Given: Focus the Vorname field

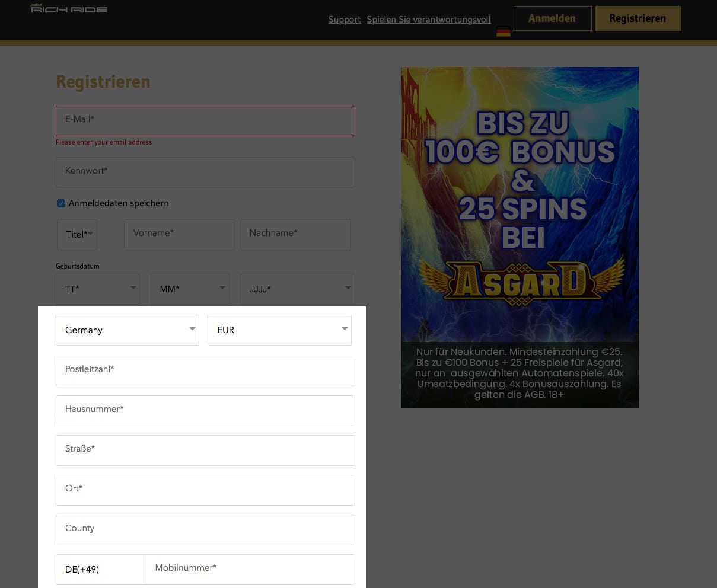Looking at the screenshot, I should coord(179,235).
